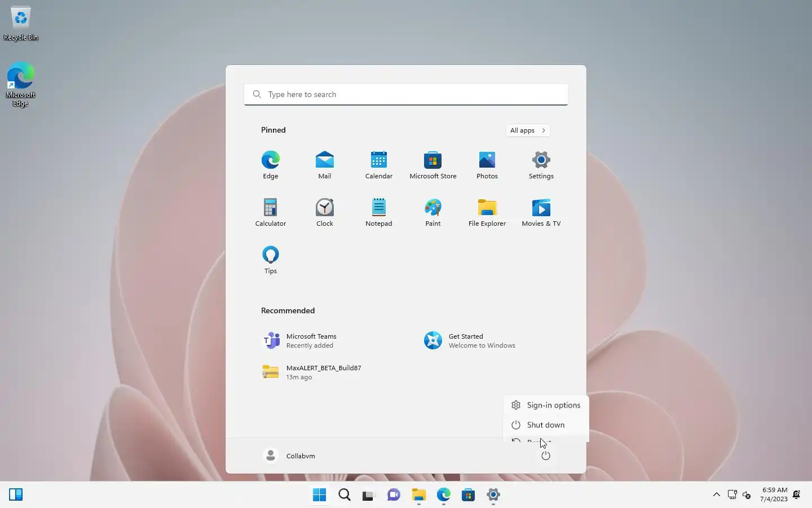Expand All apps list
The width and height of the screenshot is (812, 508).
(528, 130)
